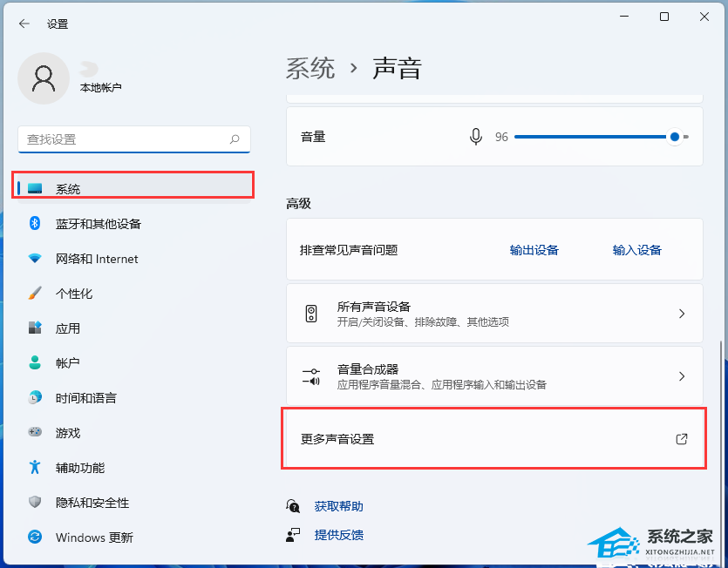Click the 帐户 person icon

pos(35,362)
